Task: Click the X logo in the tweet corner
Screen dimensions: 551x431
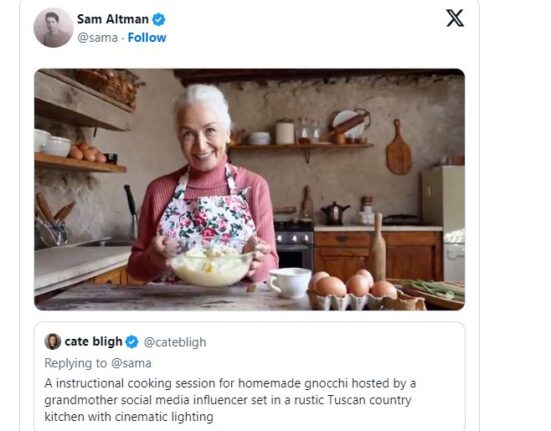Action: click(455, 18)
